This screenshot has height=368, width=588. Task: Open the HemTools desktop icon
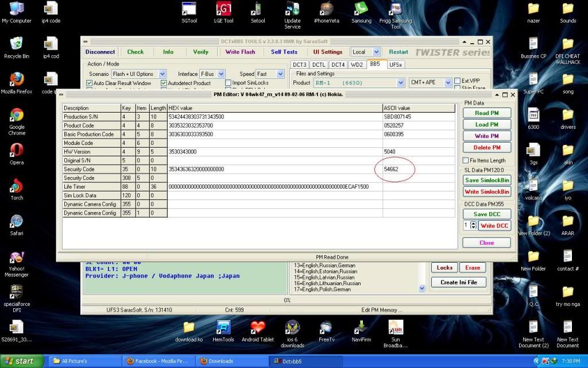tap(223, 328)
